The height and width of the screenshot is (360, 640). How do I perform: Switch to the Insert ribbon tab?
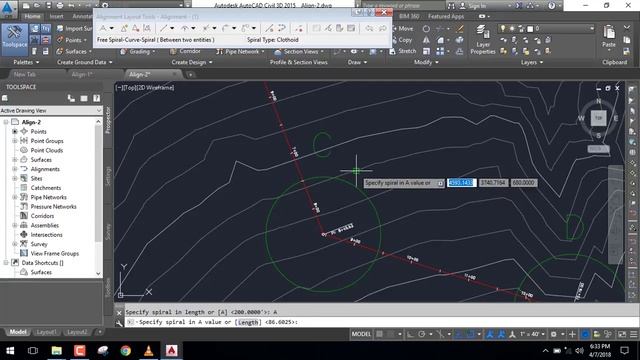(x=56, y=16)
